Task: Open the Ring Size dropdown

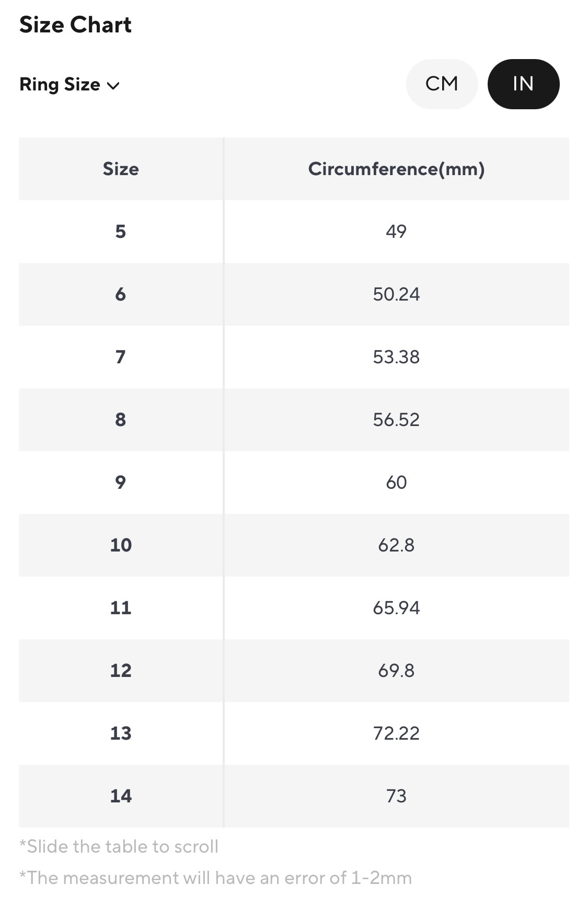Action: pos(70,84)
